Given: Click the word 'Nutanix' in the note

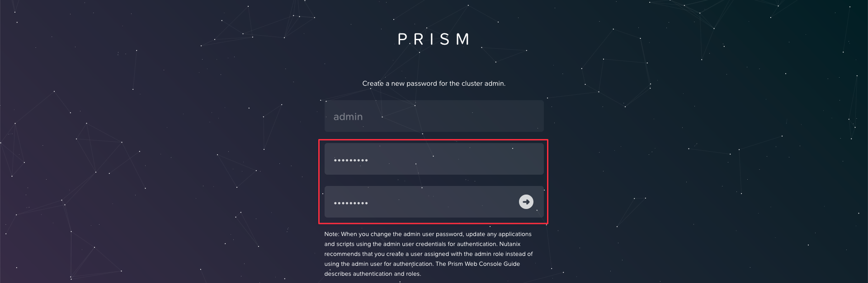Looking at the screenshot, I should (510, 244).
